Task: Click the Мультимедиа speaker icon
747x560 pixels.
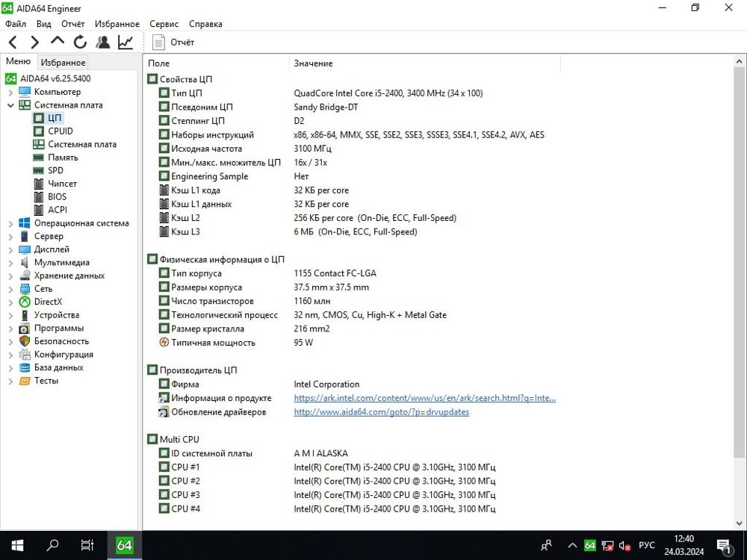Action: point(25,262)
